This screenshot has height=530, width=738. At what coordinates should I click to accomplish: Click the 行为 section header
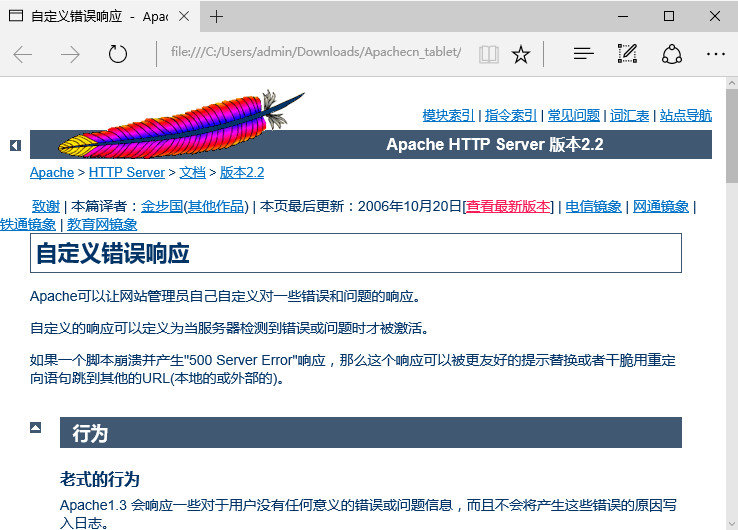pyautogui.click(x=371, y=433)
